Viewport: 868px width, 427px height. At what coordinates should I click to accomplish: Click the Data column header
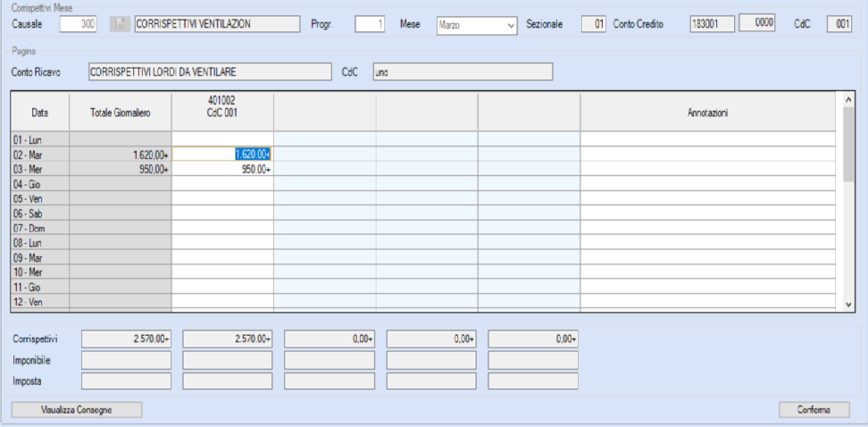pyautogui.click(x=40, y=113)
